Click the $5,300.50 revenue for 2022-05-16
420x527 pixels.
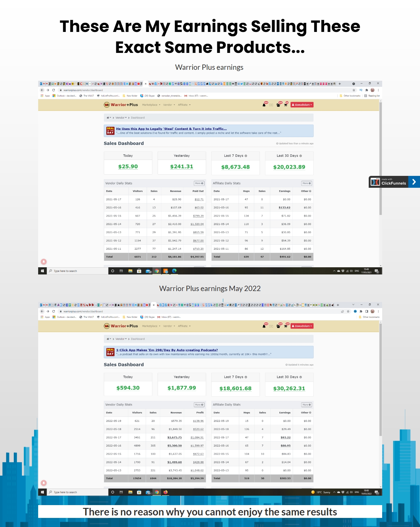point(174,446)
